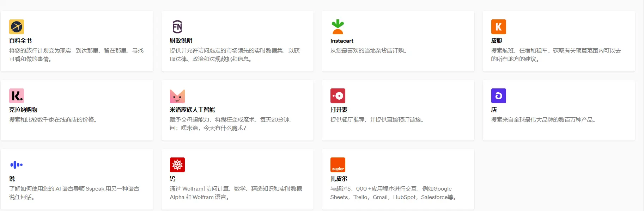Viewport: 644px width, 211px height.
Task: Click the description 通过 Wolfram 访问计算、数学
Action: [236, 193]
